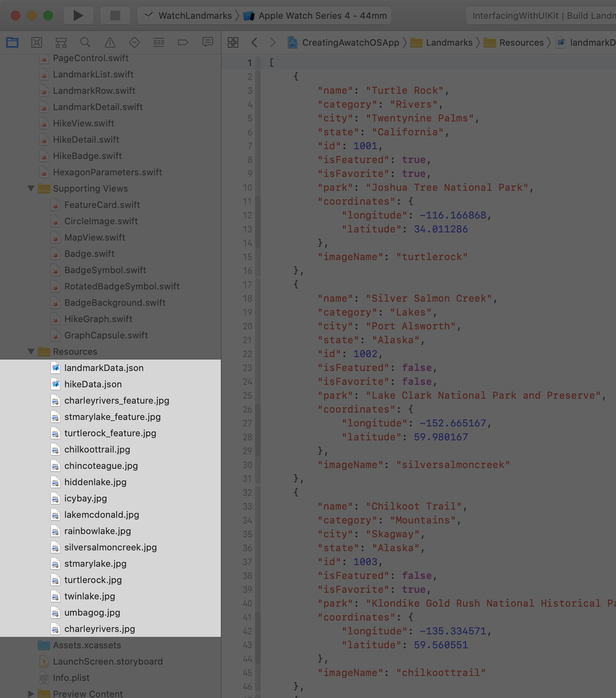Open HexagonParameters.swift

point(107,172)
